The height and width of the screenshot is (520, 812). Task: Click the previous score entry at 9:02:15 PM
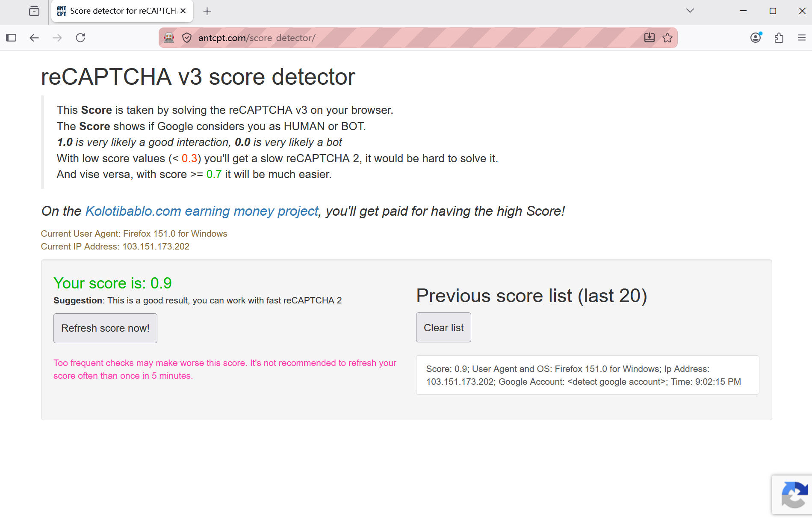click(588, 375)
